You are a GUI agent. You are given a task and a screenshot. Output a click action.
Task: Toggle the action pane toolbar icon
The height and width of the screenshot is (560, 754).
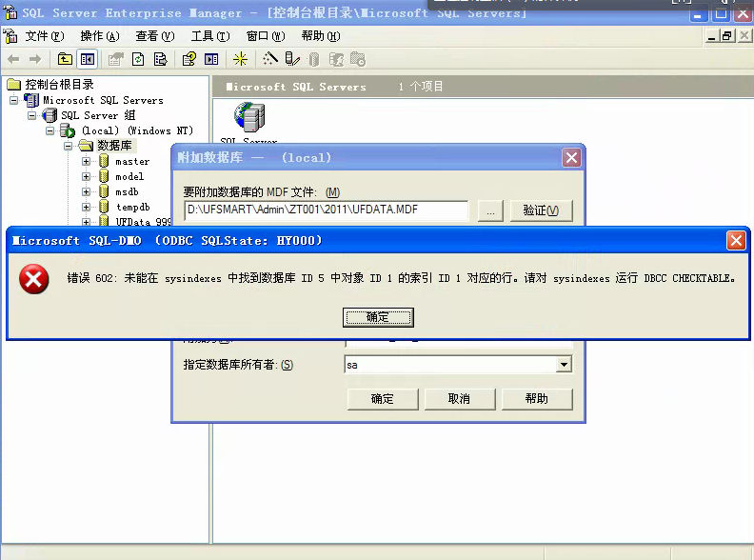(211, 59)
